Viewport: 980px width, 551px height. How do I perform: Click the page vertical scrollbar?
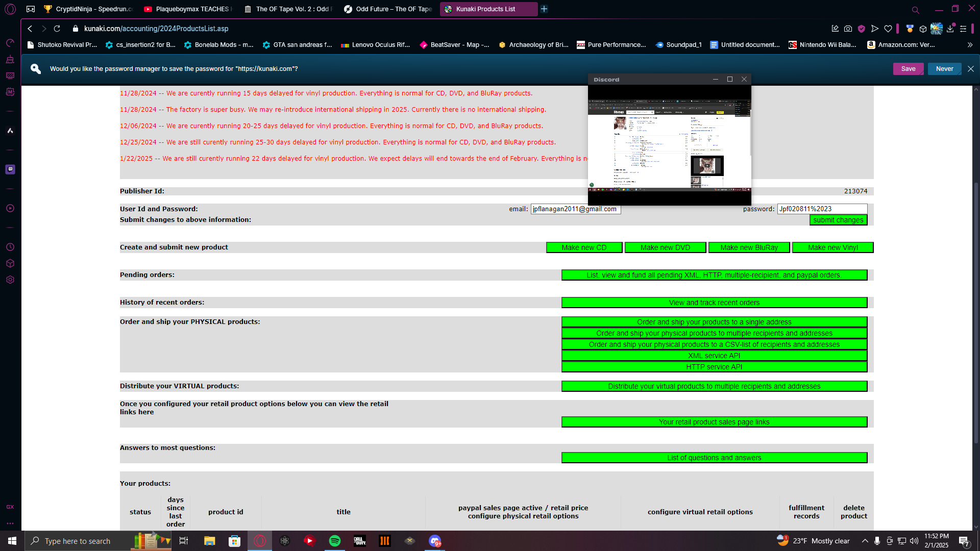tap(976, 306)
